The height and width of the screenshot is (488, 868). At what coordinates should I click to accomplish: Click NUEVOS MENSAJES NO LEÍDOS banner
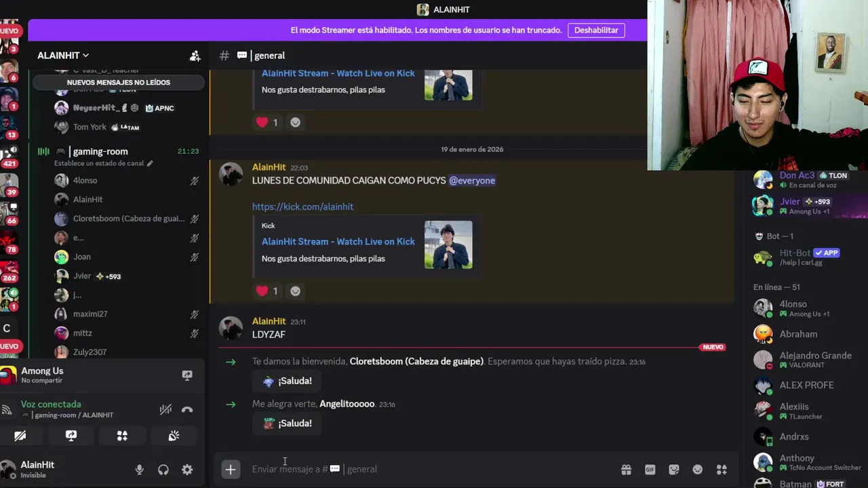[x=119, y=83]
